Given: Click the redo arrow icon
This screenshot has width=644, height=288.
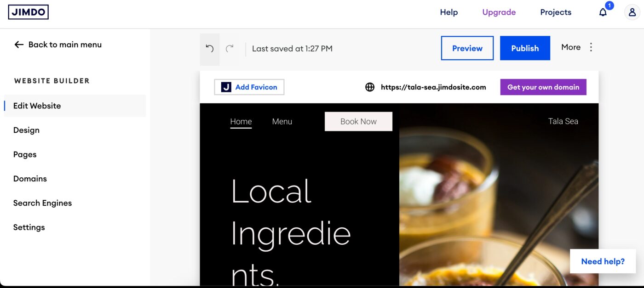Looking at the screenshot, I should click(x=230, y=48).
